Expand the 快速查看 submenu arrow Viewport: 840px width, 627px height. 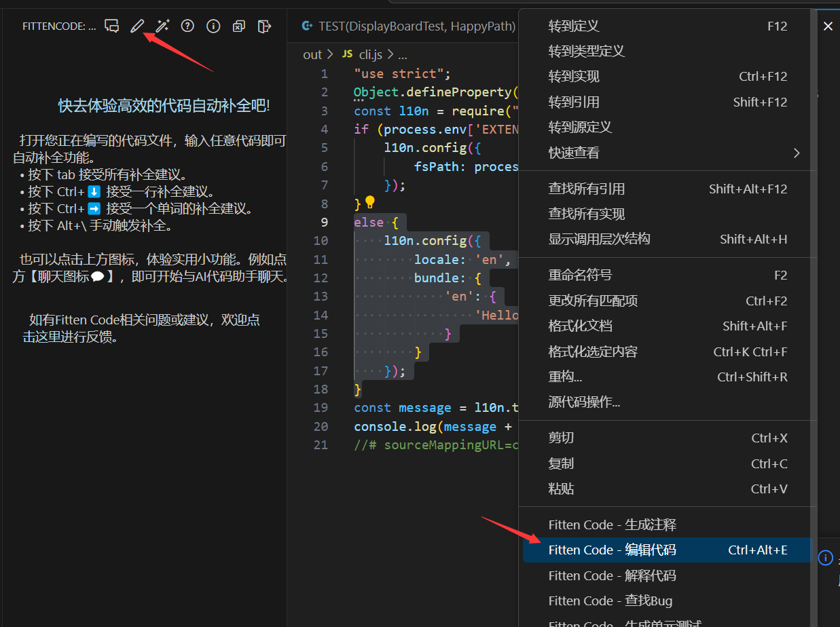(797, 153)
